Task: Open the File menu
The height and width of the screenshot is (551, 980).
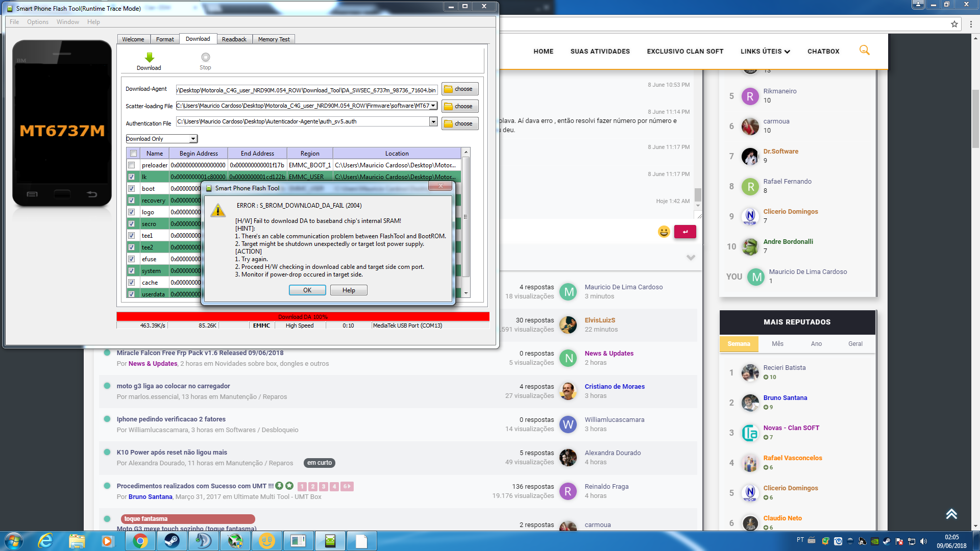Action: (x=14, y=22)
